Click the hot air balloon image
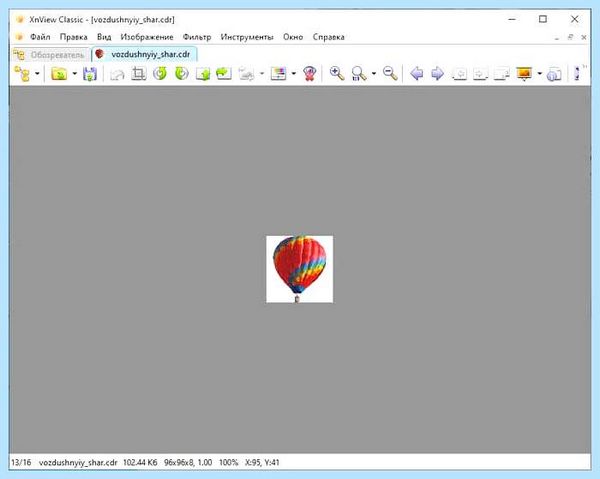Image resolution: width=600 pixels, height=479 pixels. (299, 269)
